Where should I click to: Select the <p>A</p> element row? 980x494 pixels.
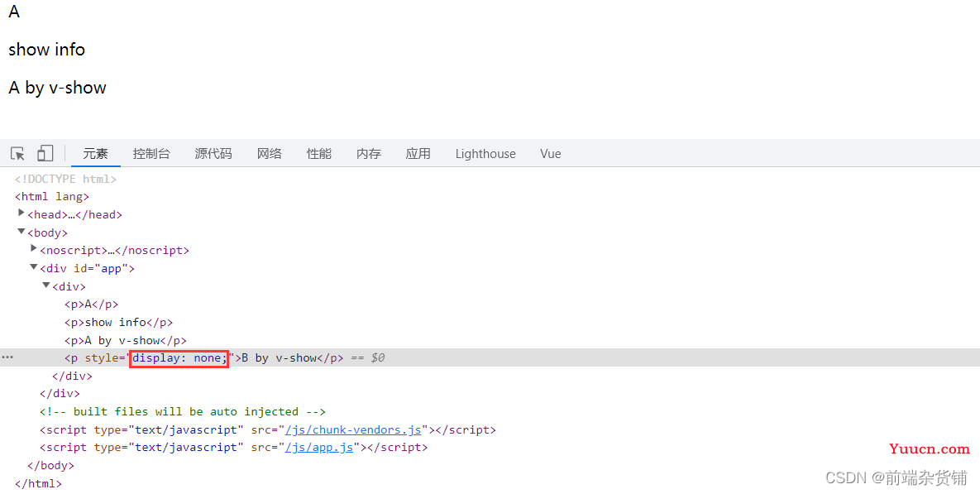(x=91, y=304)
